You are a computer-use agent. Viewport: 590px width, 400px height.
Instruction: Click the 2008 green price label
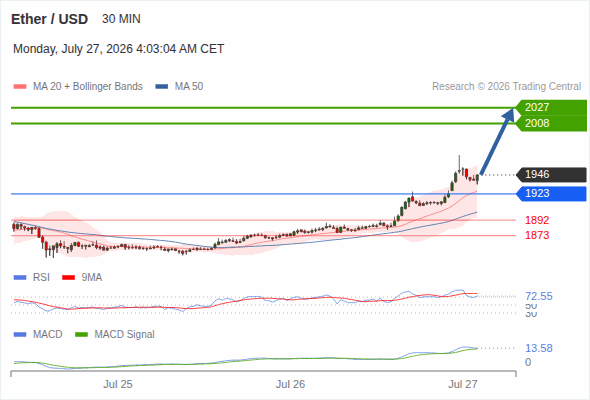click(x=551, y=123)
